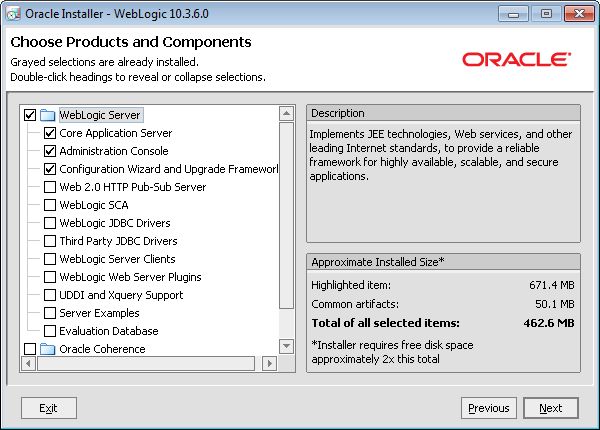The height and width of the screenshot is (430, 600).
Task: Check the Oracle Coherence checkbox
Action: (30, 349)
